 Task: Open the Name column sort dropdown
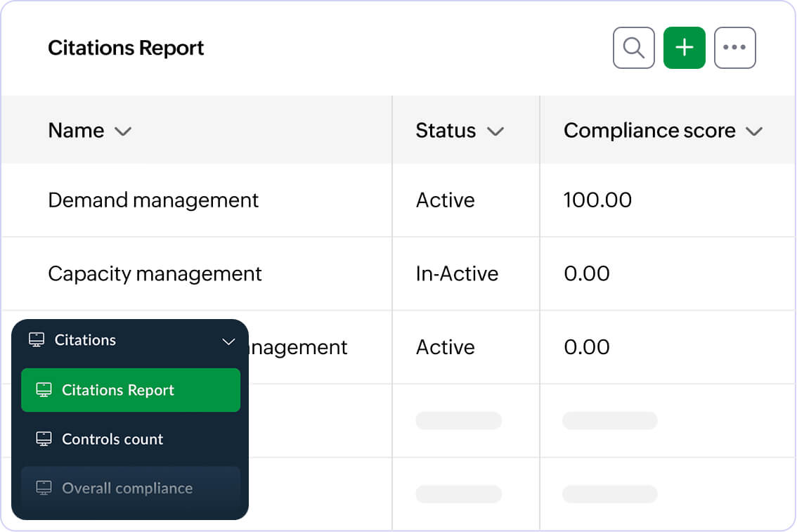pyautogui.click(x=123, y=131)
